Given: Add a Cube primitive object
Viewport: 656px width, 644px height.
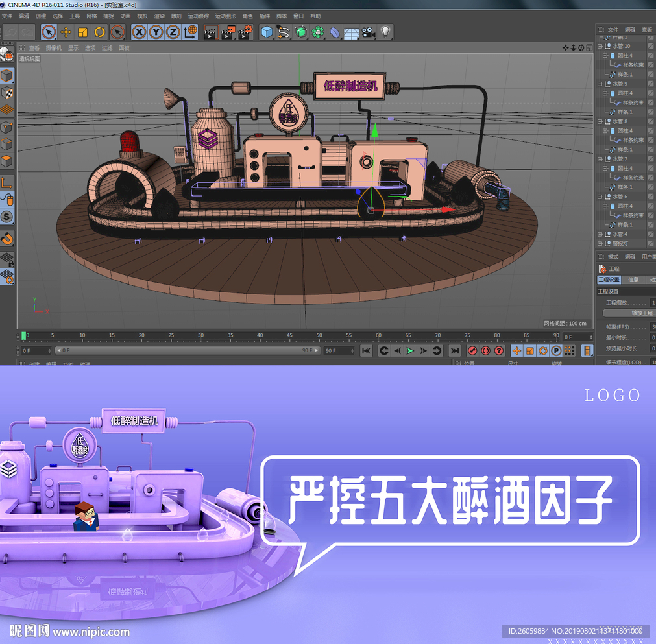Looking at the screenshot, I should pyautogui.click(x=267, y=32).
